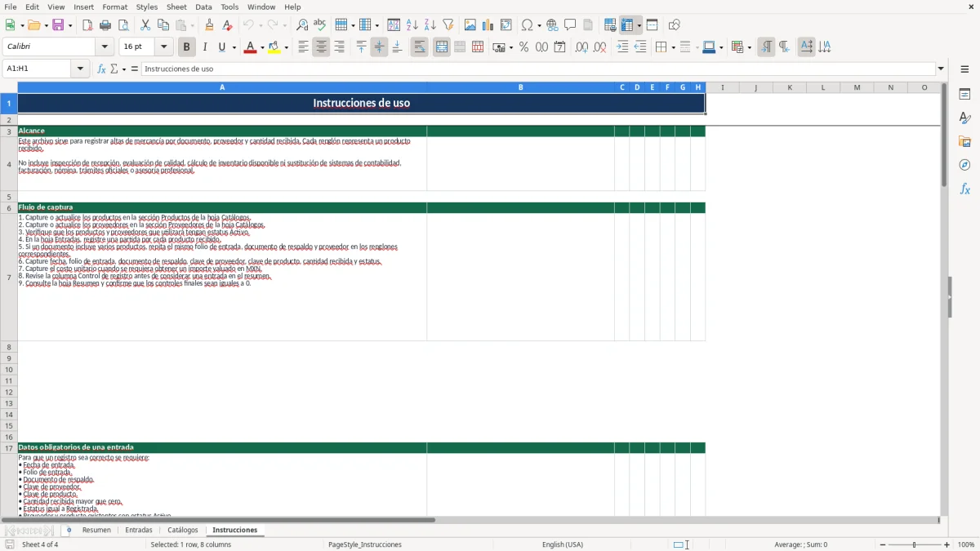Toggle Center Horizontally alignment

click(321, 47)
